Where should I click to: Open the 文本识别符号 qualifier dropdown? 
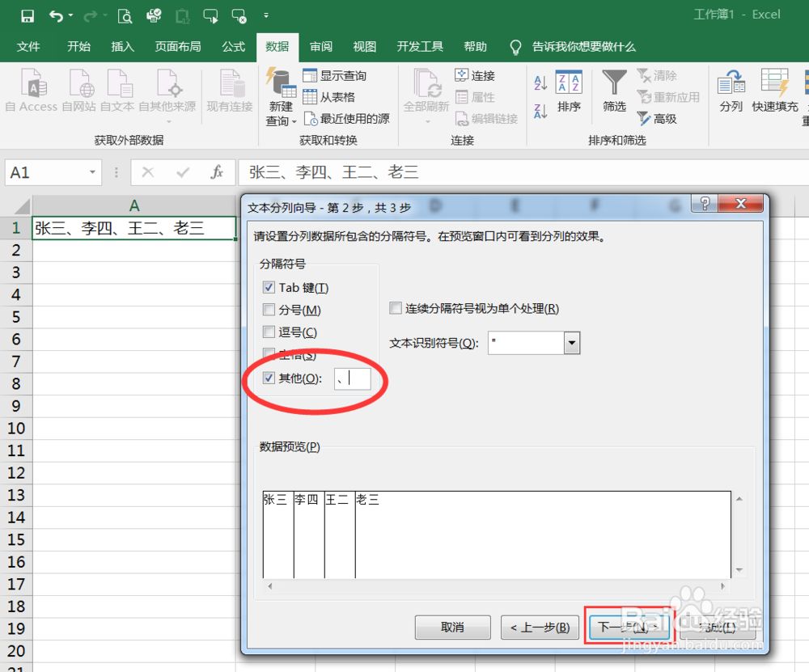(571, 343)
